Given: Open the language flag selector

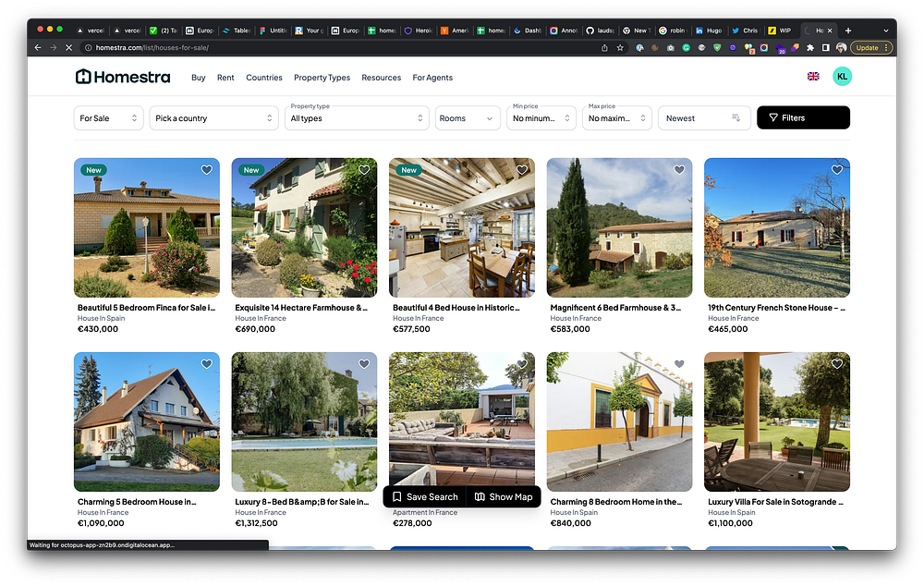Looking at the screenshot, I should point(813,76).
